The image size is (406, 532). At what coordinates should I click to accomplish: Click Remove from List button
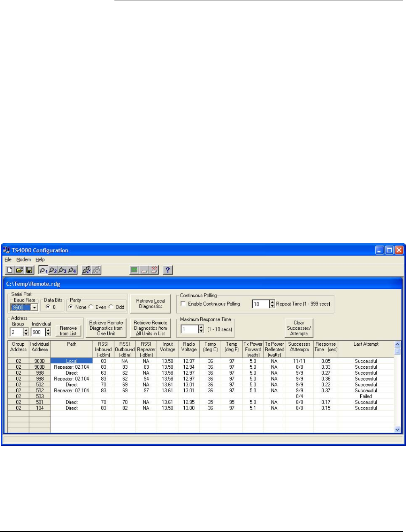tap(68, 331)
